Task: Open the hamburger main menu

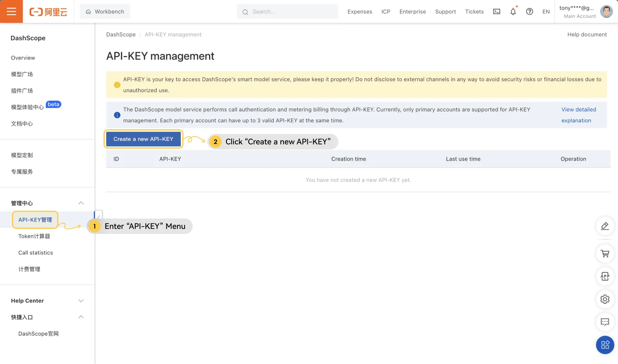Action: tap(11, 12)
